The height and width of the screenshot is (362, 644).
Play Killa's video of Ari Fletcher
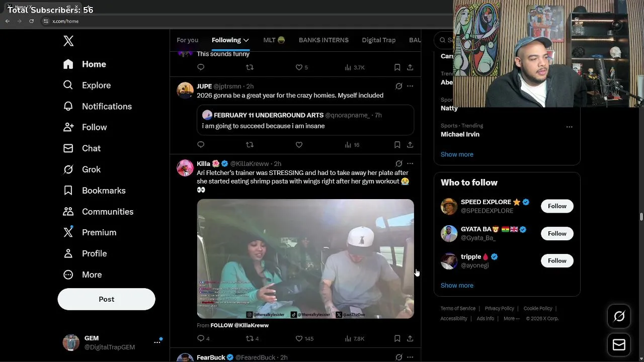pos(305,259)
